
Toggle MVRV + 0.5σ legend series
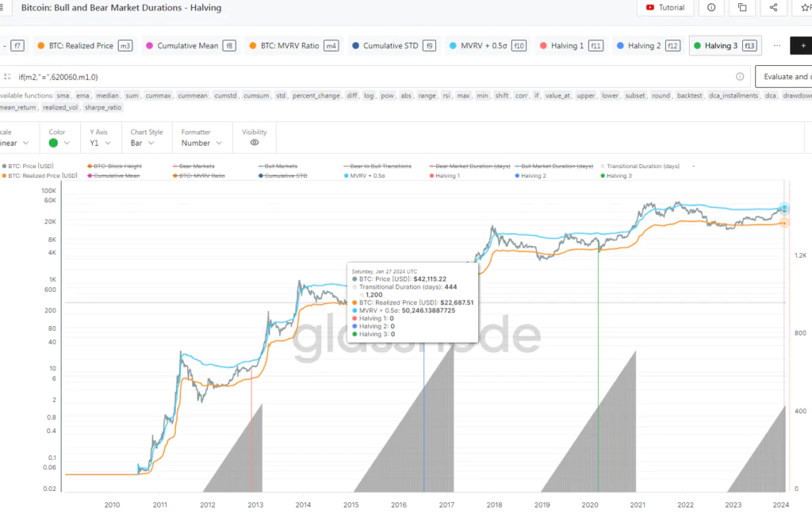coord(365,175)
